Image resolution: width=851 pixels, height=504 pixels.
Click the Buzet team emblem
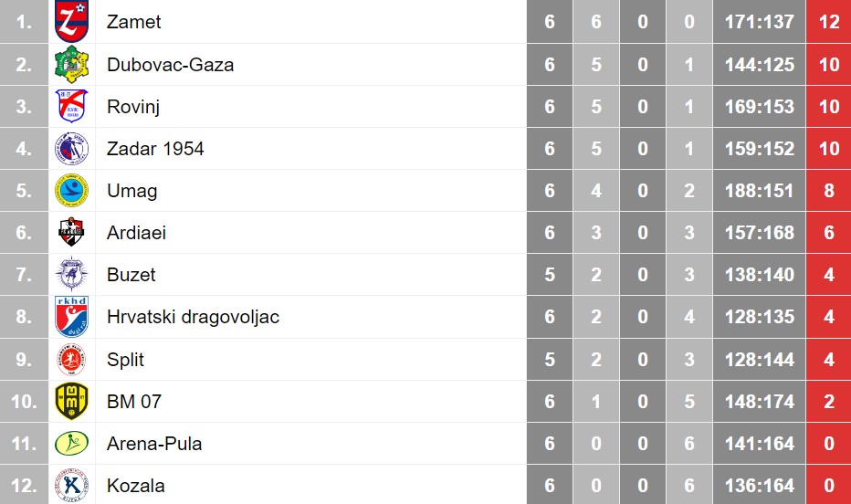click(x=71, y=275)
